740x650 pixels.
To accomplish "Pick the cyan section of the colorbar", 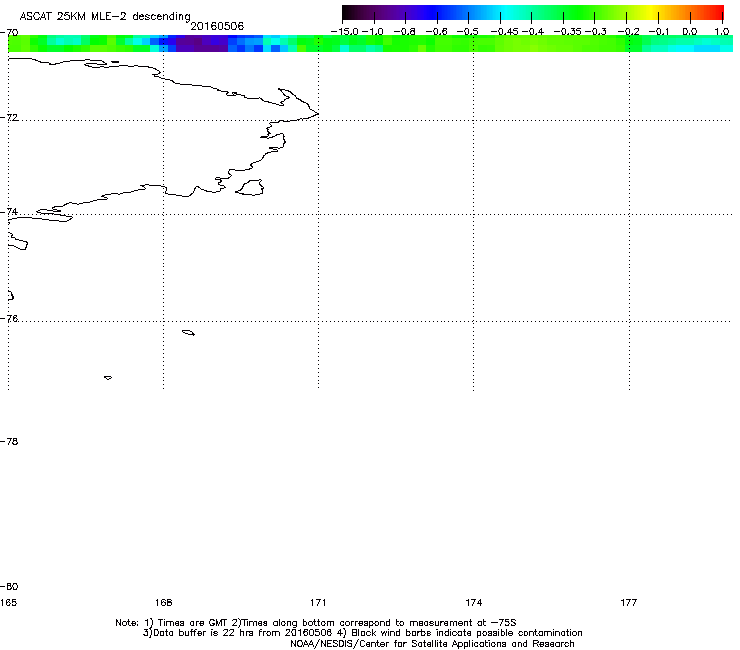I will click(507, 12).
